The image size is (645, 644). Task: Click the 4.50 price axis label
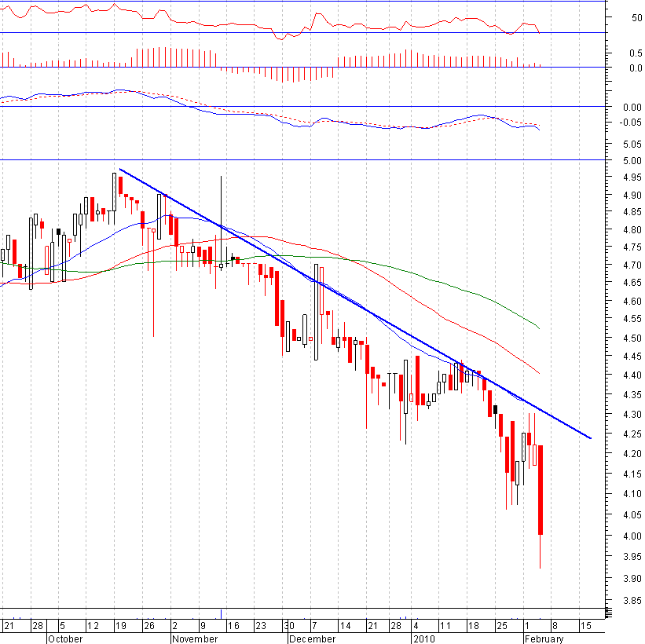tap(632, 338)
